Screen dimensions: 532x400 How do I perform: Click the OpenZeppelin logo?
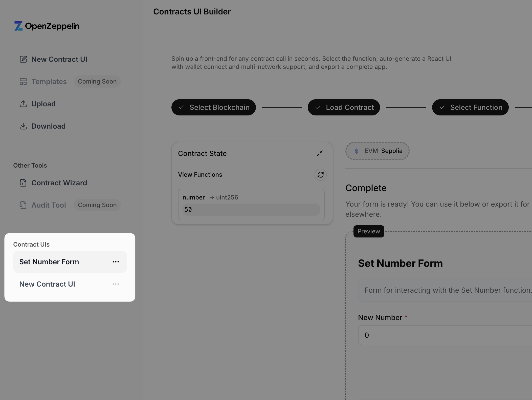pyautogui.click(x=47, y=26)
